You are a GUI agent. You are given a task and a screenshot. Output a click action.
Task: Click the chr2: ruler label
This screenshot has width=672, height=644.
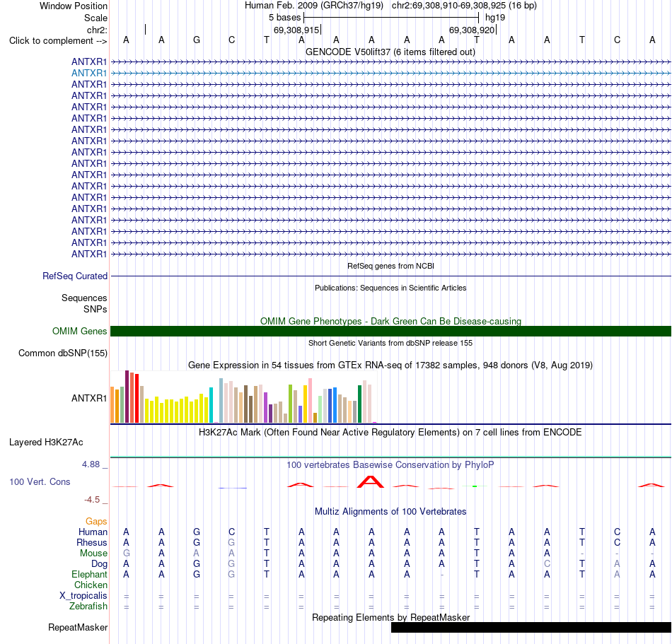click(x=97, y=30)
